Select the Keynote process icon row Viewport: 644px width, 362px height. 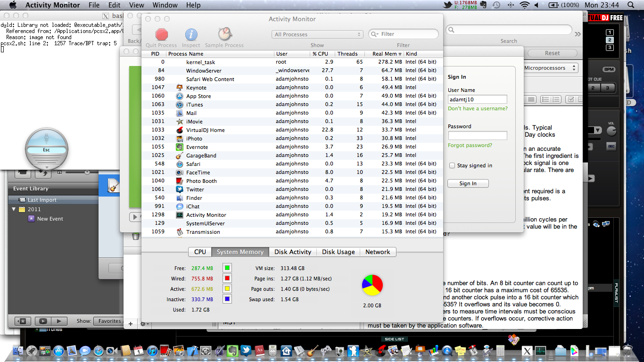[180, 88]
